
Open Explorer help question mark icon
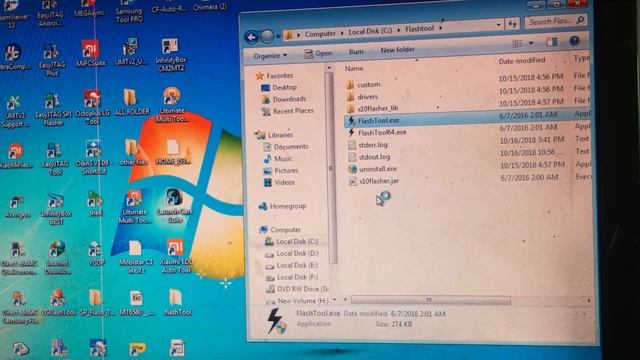[x=574, y=41]
